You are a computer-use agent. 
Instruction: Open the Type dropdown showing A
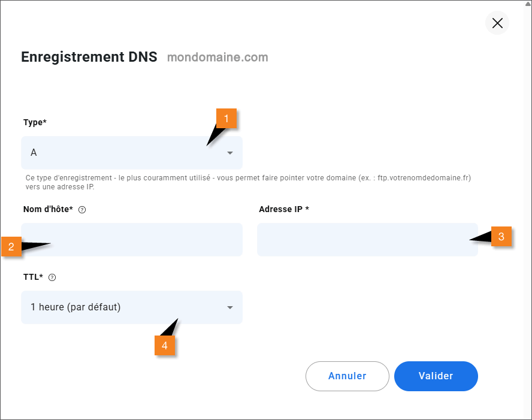(x=132, y=153)
